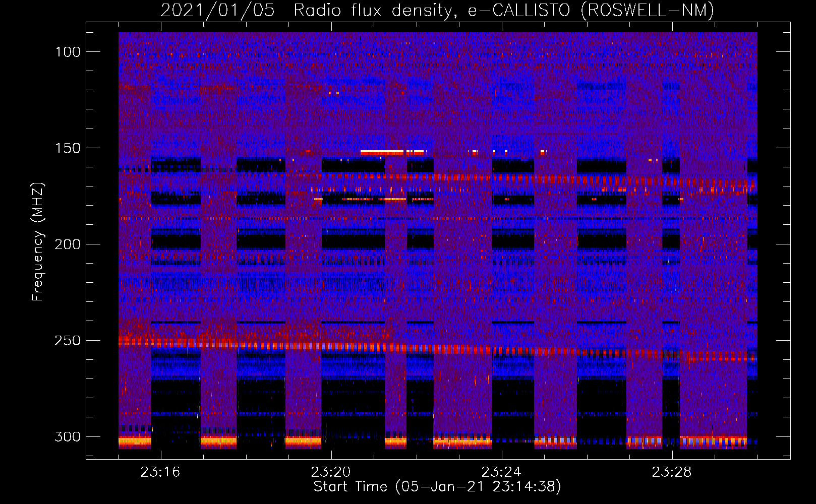Click the 23:16 time tick label
Screen dimensions: 816x504
(160, 472)
